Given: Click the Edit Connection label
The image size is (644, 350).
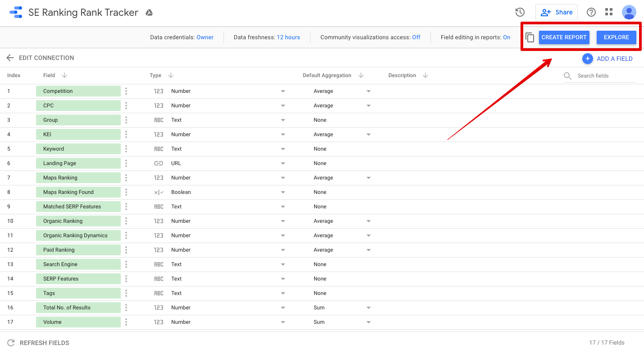Looking at the screenshot, I should click(46, 58).
